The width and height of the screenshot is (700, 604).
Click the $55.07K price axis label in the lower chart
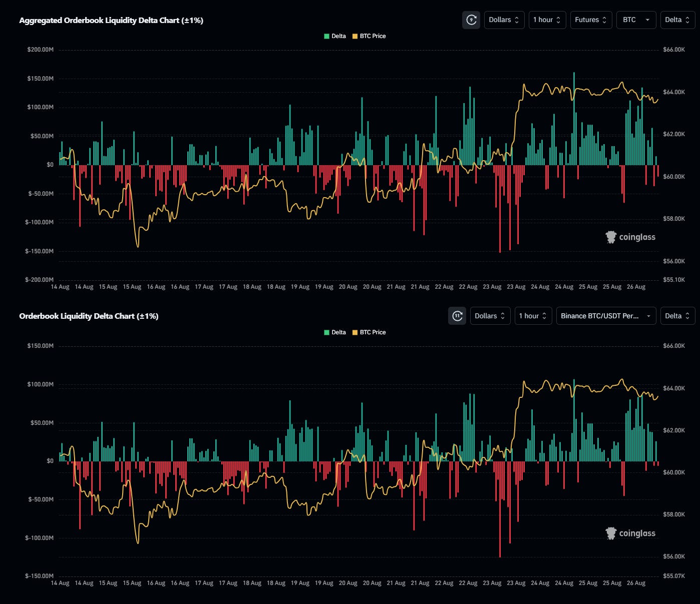click(674, 576)
